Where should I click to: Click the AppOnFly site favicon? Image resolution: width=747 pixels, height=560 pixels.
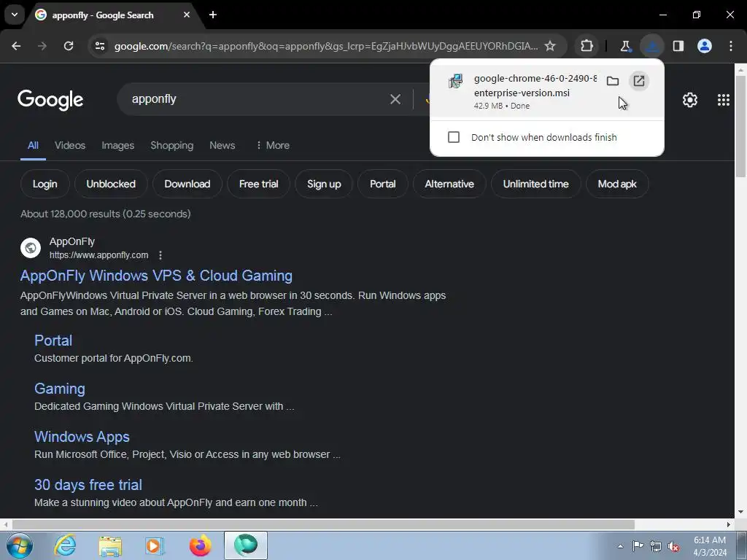[x=31, y=248]
